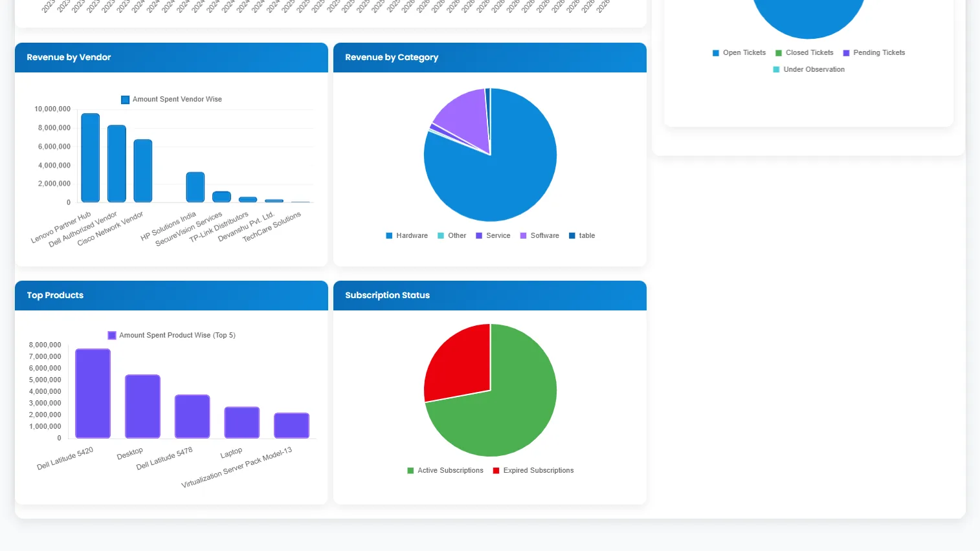Toggle the Closed Tickets legend item
This screenshot has height=551, width=980.
[x=804, y=53]
